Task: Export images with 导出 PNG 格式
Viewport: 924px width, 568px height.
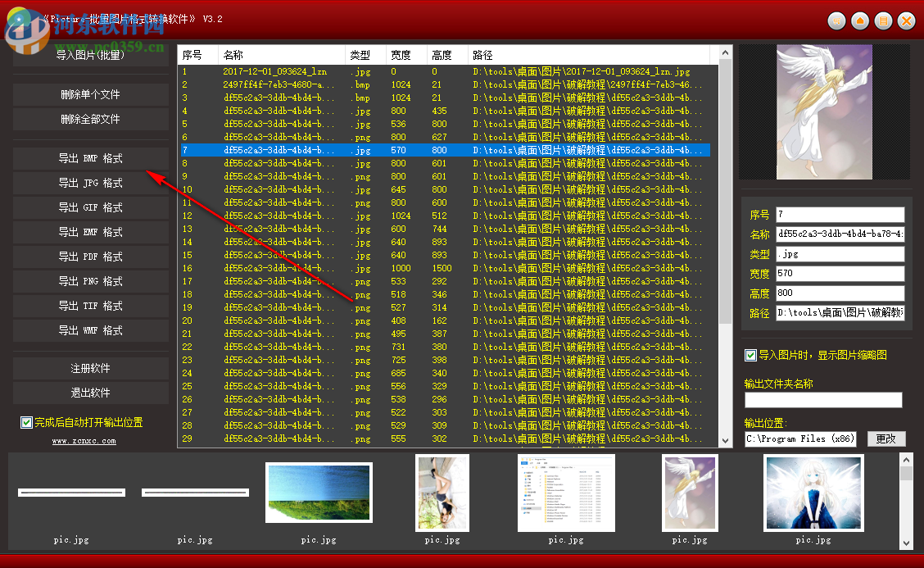Action: tap(90, 281)
